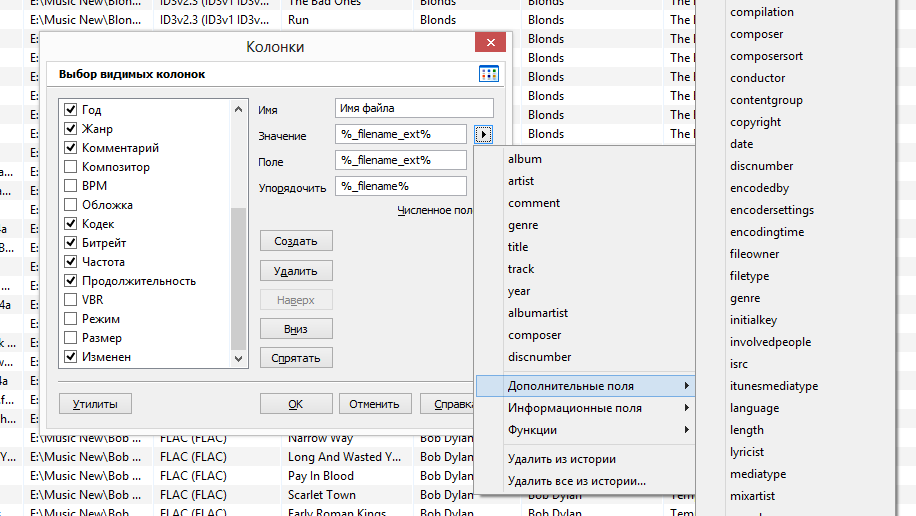Toggle the Обложка column checkbox

pyautogui.click(x=71, y=205)
